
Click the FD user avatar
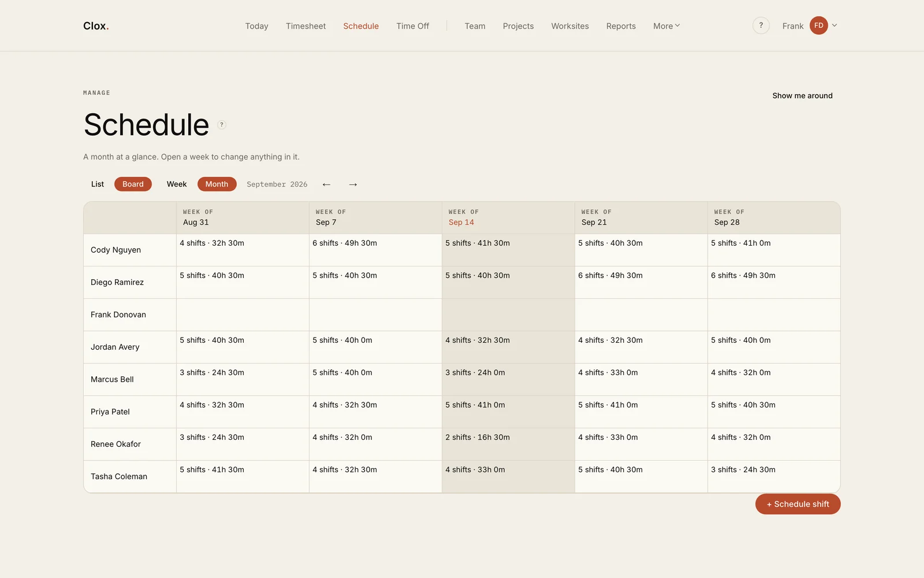tap(818, 25)
